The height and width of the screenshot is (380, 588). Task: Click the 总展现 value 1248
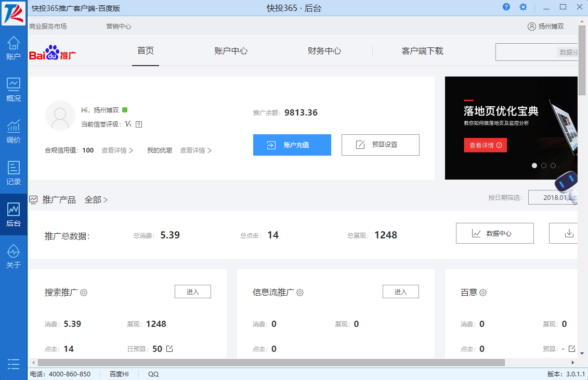pyautogui.click(x=385, y=235)
